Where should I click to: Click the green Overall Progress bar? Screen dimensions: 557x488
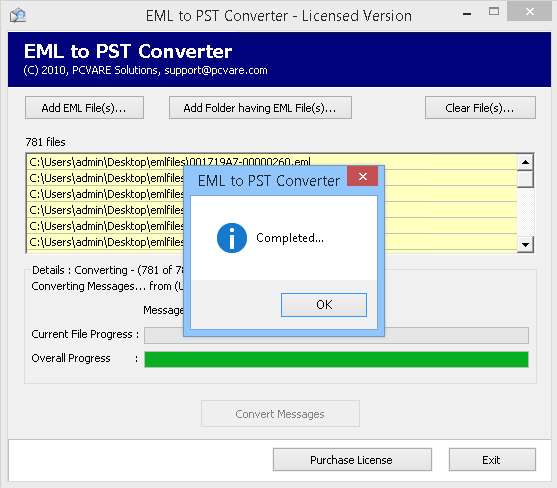[x=336, y=359]
